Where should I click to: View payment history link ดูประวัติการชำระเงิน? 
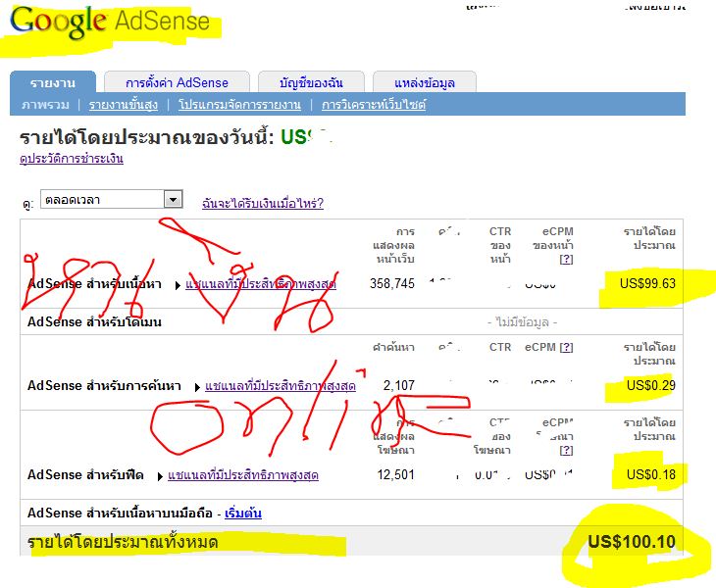(x=72, y=159)
